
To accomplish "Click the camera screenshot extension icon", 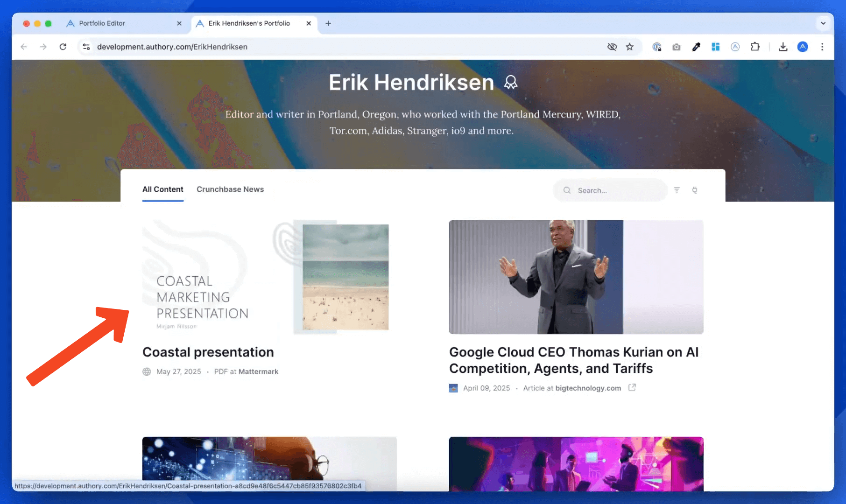I will [x=676, y=47].
